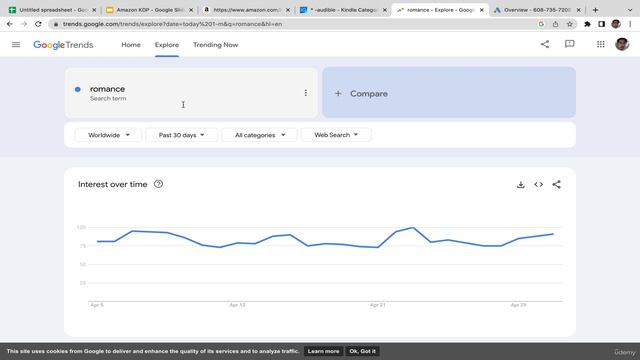Share the Interest over time chart
This screenshot has height=360, width=640.
pyautogui.click(x=556, y=184)
